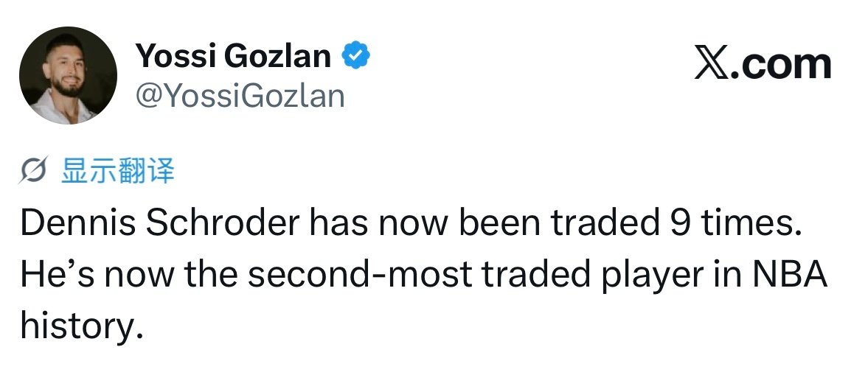Open the Yossi Gozlan display name

coord(233,56)
